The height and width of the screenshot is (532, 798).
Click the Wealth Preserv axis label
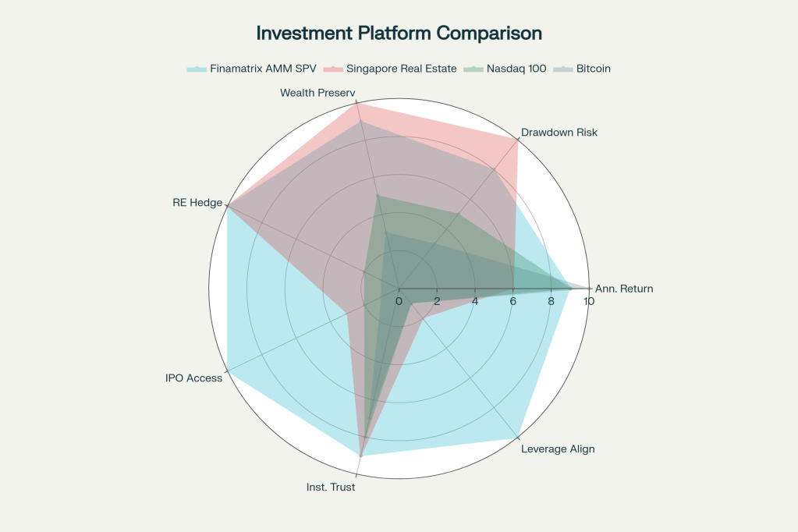pyautogui.click(x=317, y=93)
